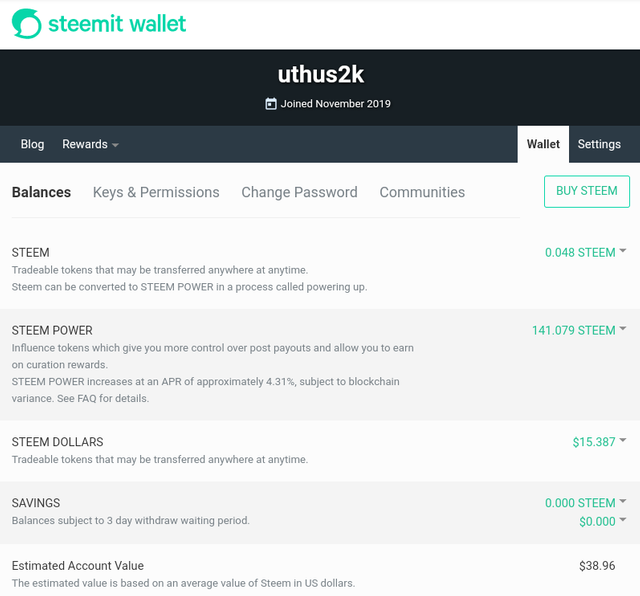This screenshot has width=640, height=596.
Task: Click the 'See FAQ for details' text
Action: point(103,398)
